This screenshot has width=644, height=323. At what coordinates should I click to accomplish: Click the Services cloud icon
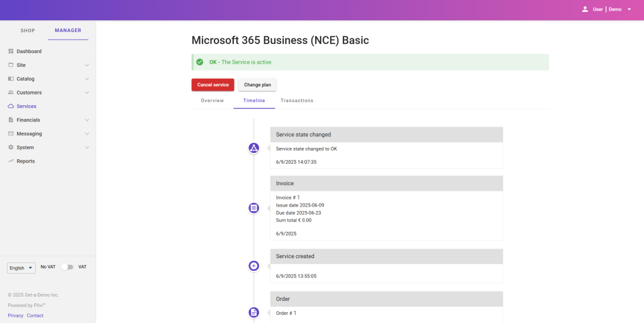pyautogui.click(x=11, y=106)
